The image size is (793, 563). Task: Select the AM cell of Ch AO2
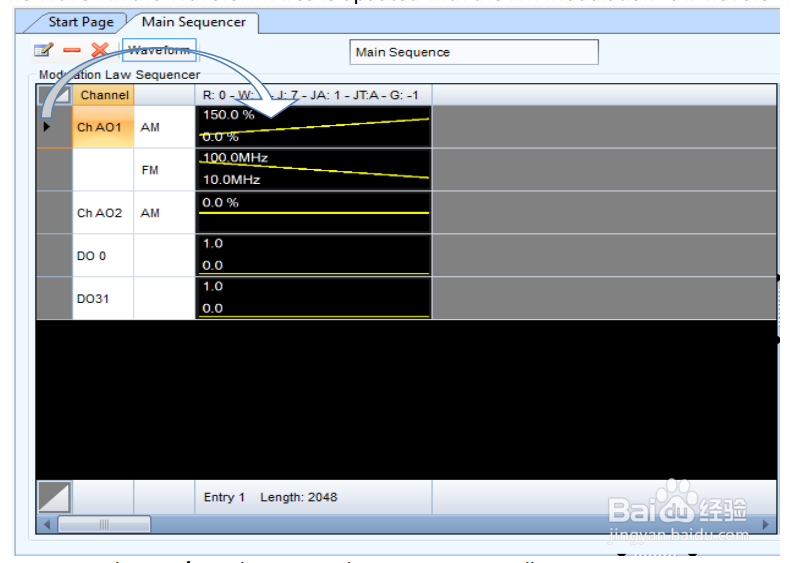164,213
